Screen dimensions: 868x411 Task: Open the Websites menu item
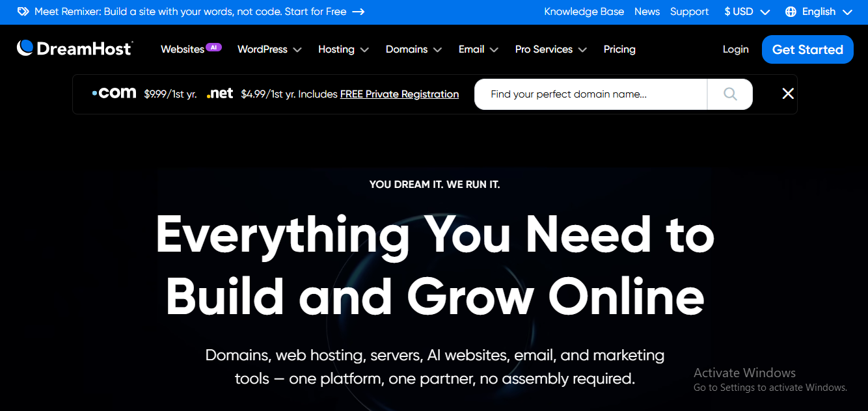pos(183,49)
